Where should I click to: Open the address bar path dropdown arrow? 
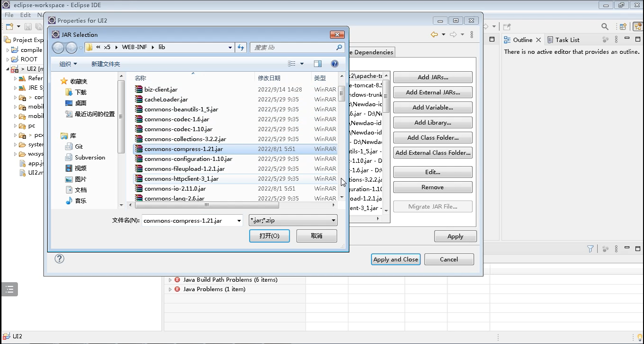click(230, 47)
